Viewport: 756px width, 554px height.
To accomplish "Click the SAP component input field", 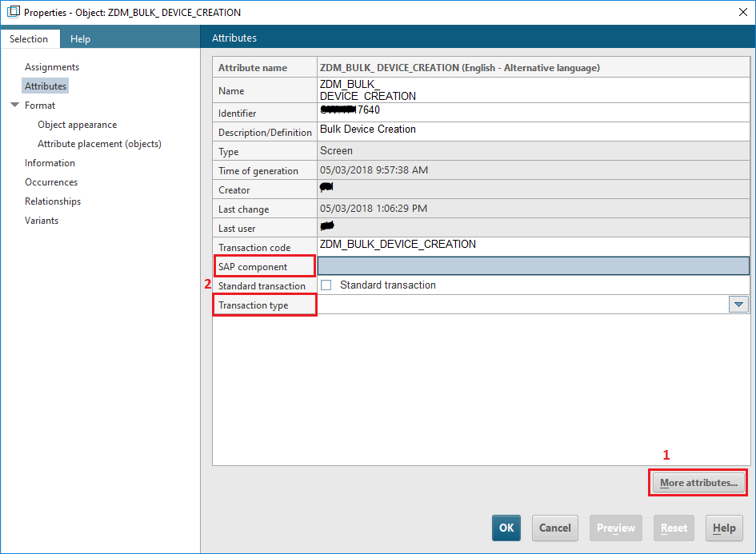I will point(533,266).
